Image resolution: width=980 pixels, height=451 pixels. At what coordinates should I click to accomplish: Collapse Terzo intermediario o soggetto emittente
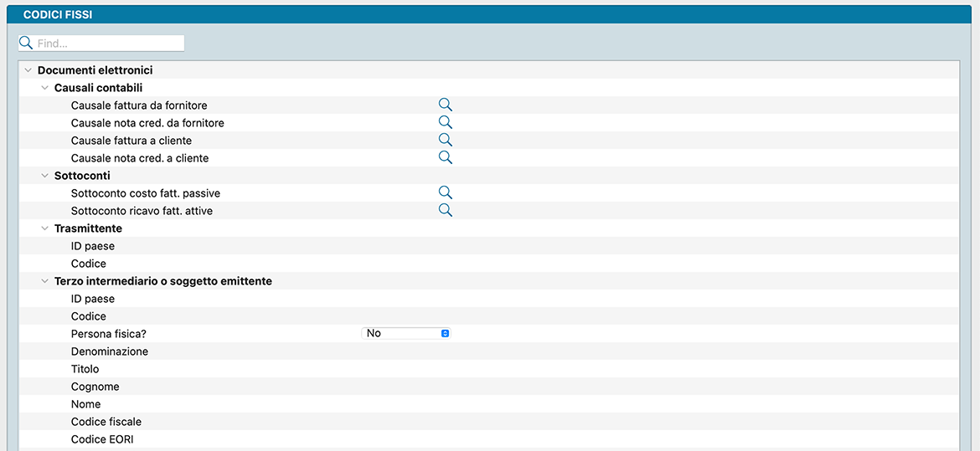pyautogui.click(x=45, y=281)
